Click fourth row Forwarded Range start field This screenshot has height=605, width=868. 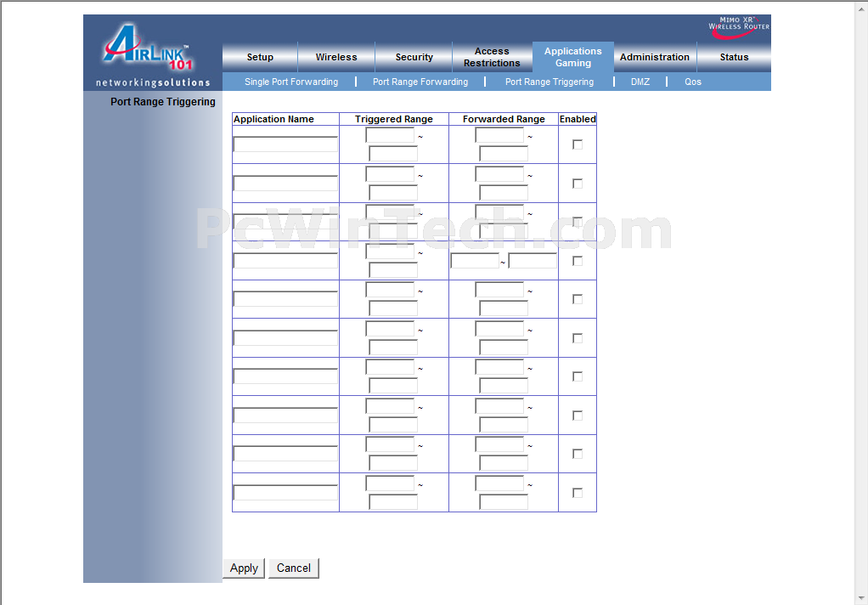475,261
